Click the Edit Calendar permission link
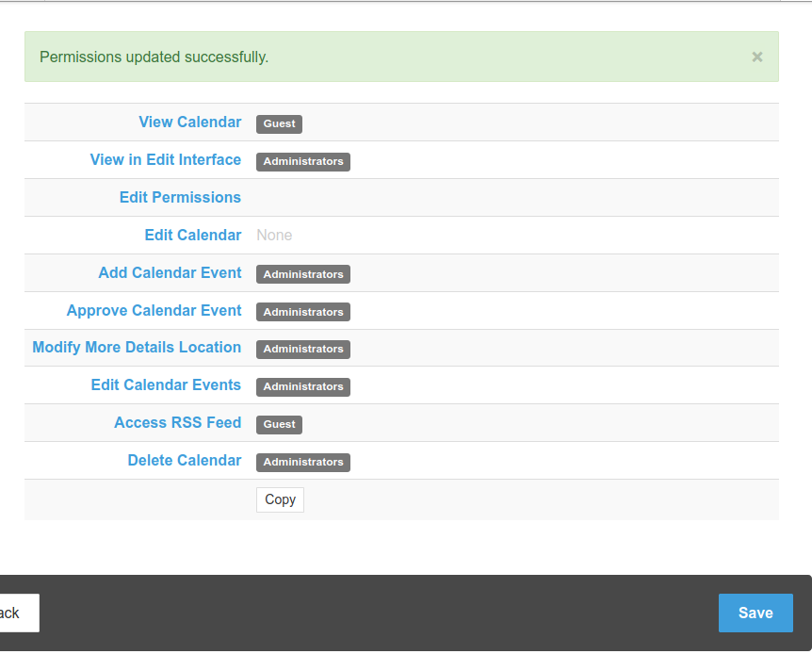 click(193, 235)
